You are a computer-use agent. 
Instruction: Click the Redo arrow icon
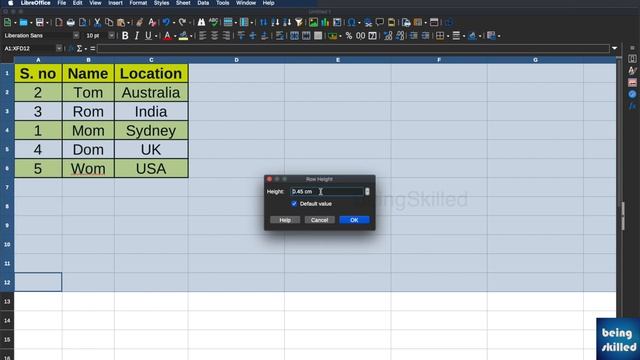pyautogui.click(x=182, y=22)
